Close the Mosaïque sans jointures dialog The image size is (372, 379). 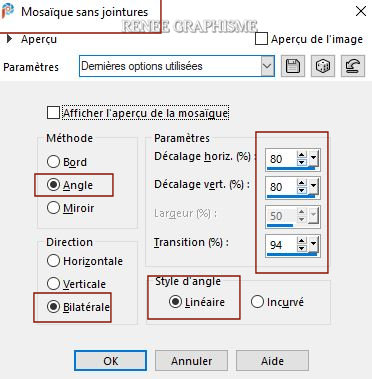[x=361, y=11]
